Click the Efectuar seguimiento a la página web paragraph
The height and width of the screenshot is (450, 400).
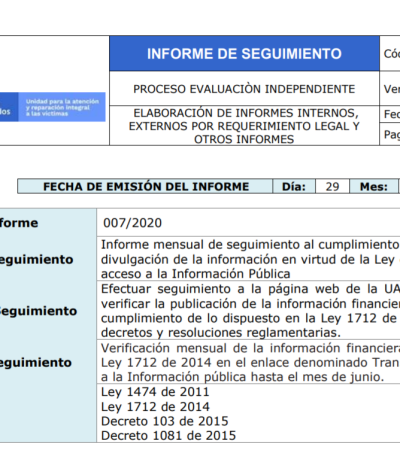click(250, 311)
